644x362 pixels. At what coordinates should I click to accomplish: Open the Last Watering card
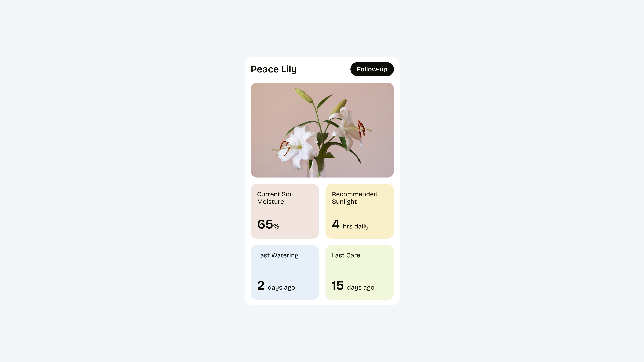(x=285, y=272)
